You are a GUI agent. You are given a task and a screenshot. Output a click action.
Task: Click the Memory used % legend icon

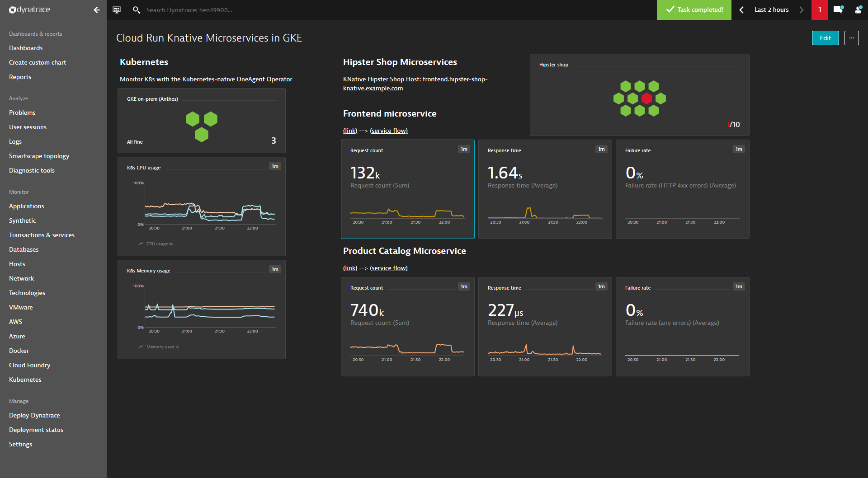(141, 347)
